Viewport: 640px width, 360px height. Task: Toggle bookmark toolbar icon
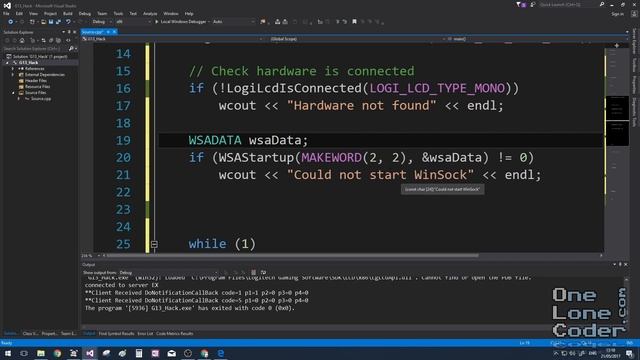[x=354, y=22]
